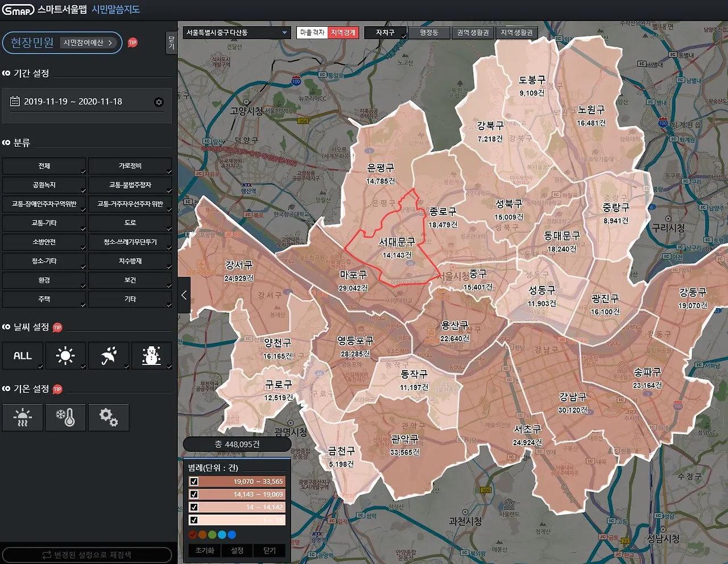
Task: Toggle the 교통-기타 category filter
Action: click(44, 223)
